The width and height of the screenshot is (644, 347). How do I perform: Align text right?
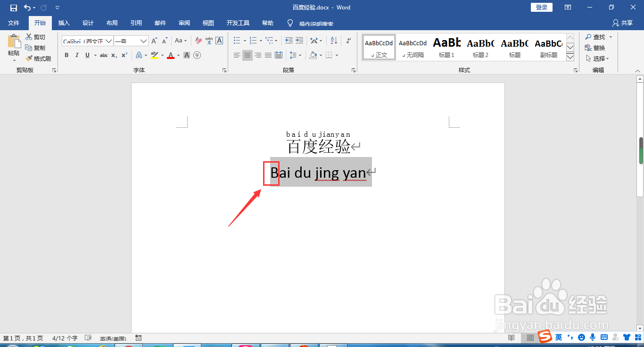(x=258, y=55)
